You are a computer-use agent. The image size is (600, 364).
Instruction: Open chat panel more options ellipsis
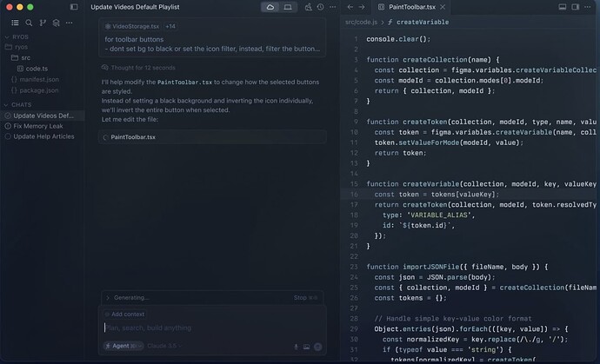point(332,7)
